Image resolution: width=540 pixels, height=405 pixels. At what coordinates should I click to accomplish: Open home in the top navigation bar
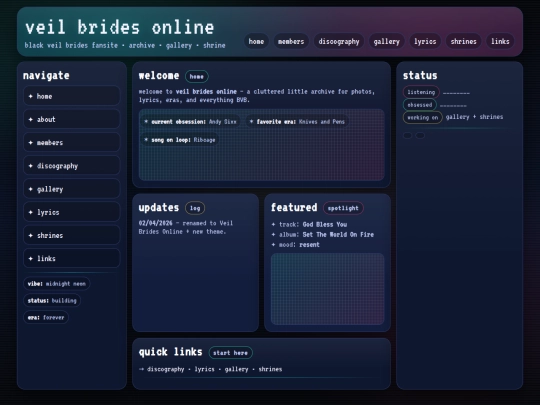click(256, 41)
